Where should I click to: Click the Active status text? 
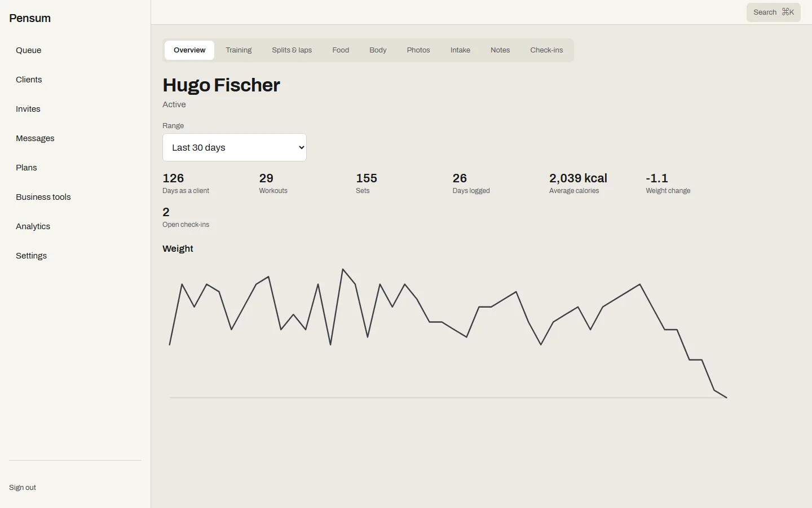point(174,104)
